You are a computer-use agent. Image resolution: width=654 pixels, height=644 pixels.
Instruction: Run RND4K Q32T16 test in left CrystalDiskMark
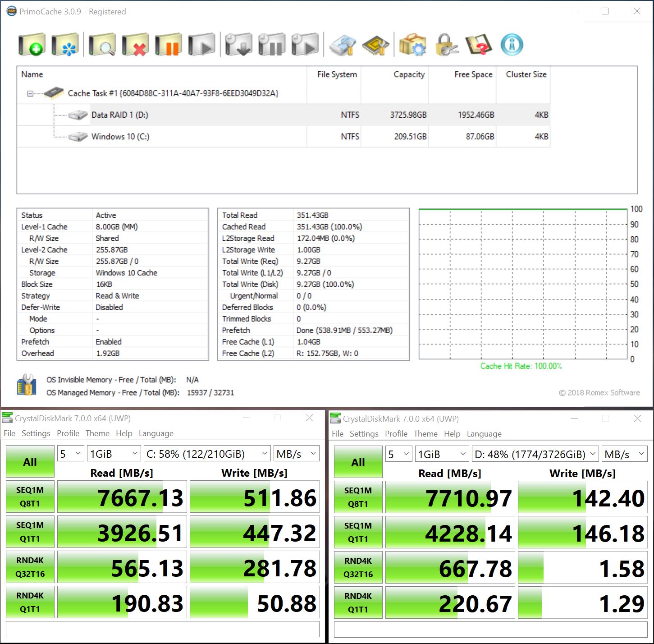(x=30, y=567)
